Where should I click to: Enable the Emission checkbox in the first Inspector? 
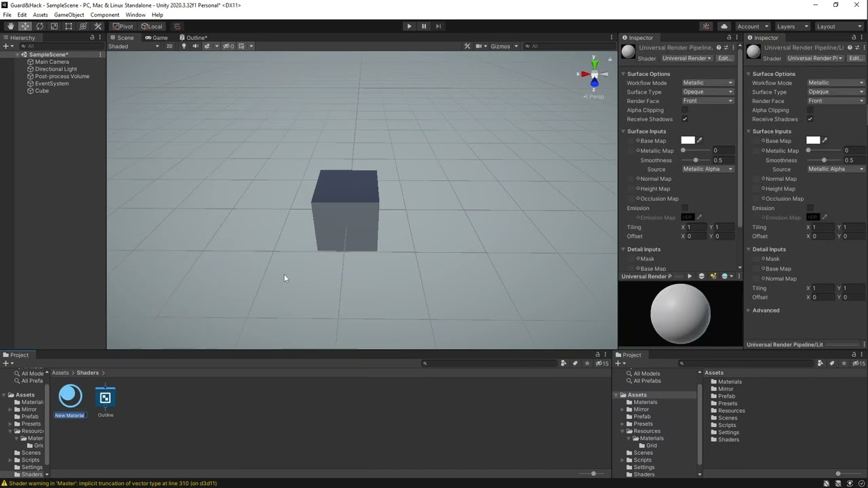685,208
